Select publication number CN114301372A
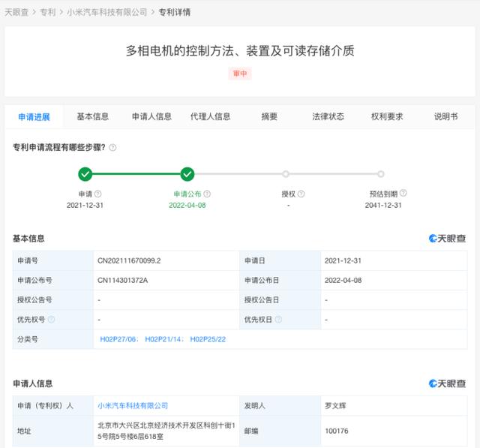Viewport: 480px width, 448px height. [122, 281]
